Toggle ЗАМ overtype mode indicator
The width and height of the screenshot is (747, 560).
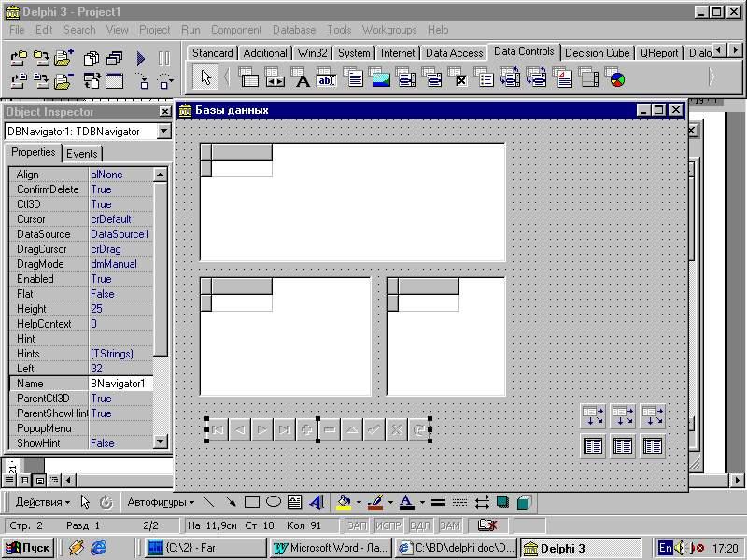pyautogui.click(x=450, y=525)
